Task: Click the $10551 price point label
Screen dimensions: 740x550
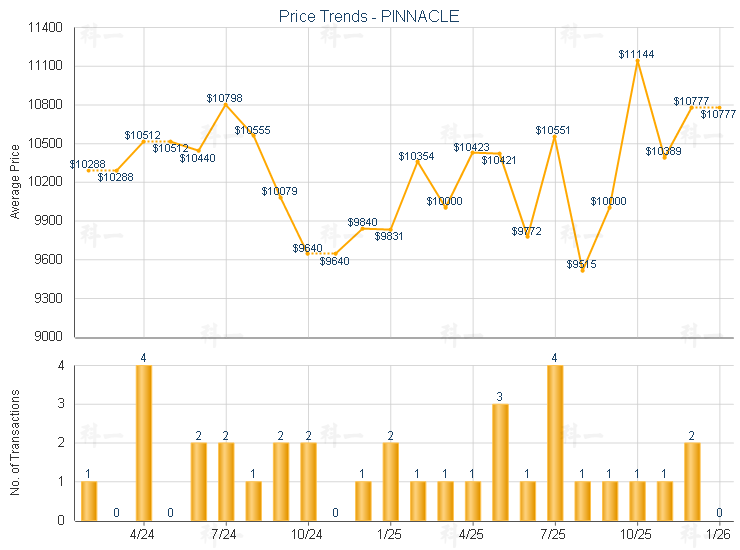Action: (x=553, y=130)
